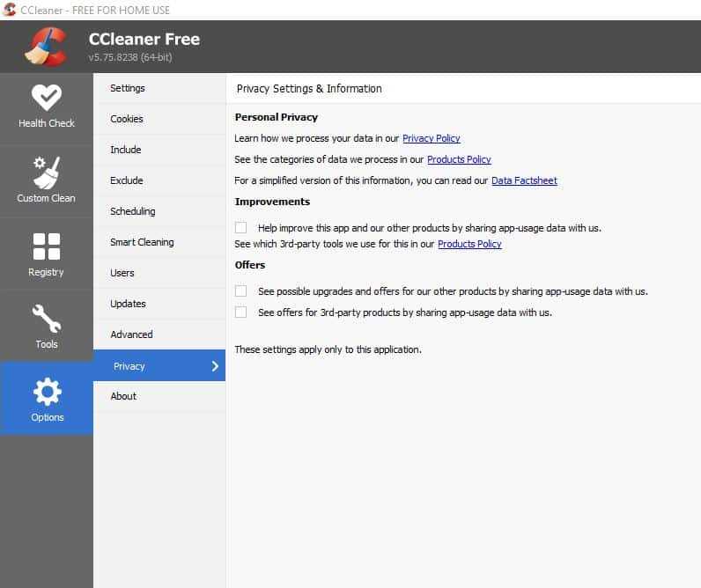Open the Registry grid icon
This screenshot has width=701, height=588.
coord(46,246)
